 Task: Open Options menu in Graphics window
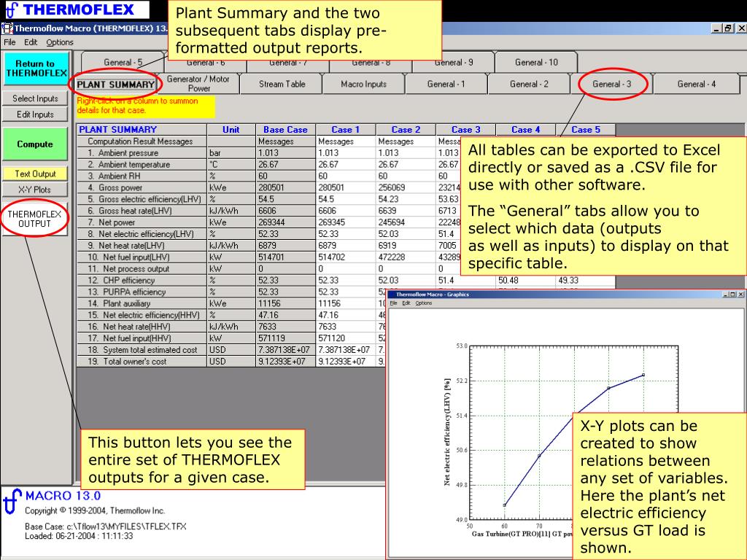click(424, 303)
